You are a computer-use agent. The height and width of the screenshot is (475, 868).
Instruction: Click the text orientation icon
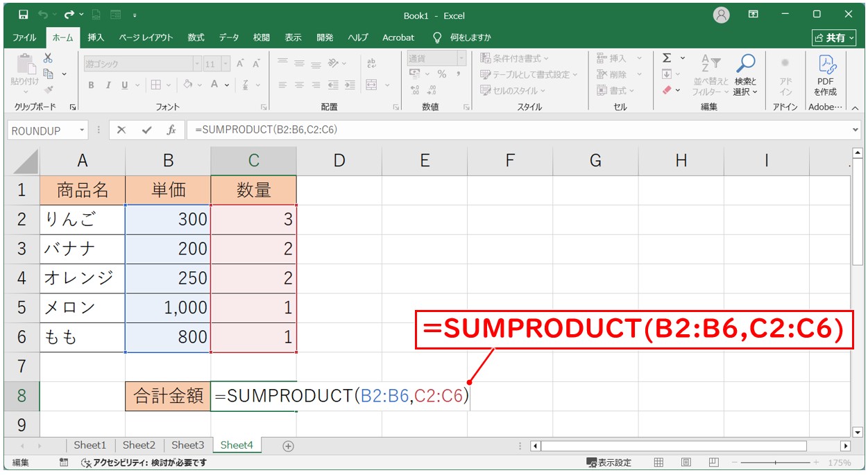(x=334, y=63)
